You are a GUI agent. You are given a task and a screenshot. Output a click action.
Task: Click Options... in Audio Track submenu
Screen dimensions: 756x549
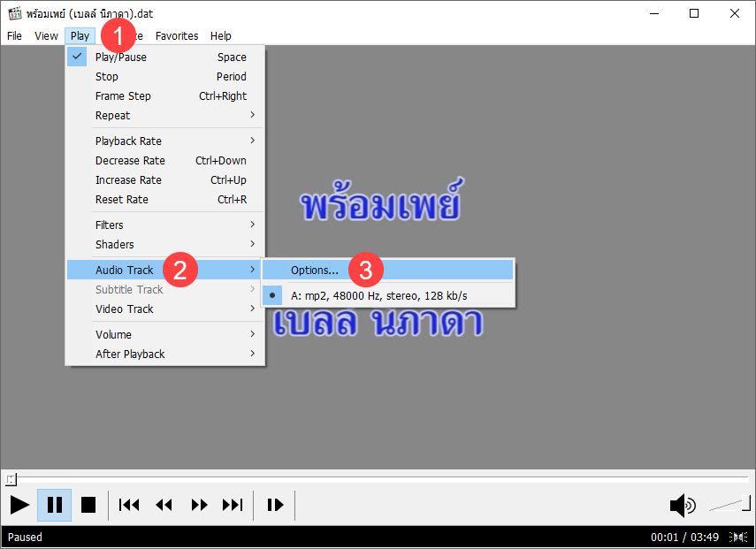[x=387, y=270]
